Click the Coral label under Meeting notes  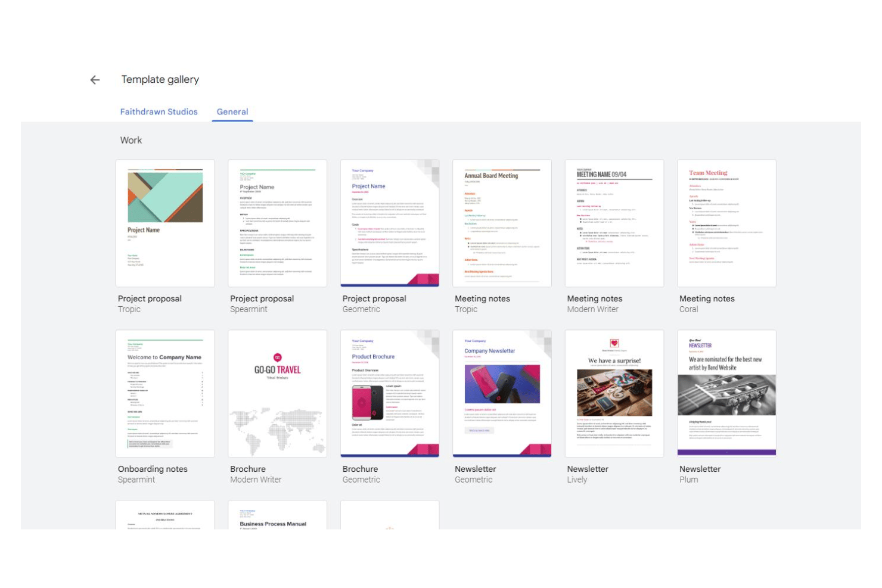[x=688, y=310]
